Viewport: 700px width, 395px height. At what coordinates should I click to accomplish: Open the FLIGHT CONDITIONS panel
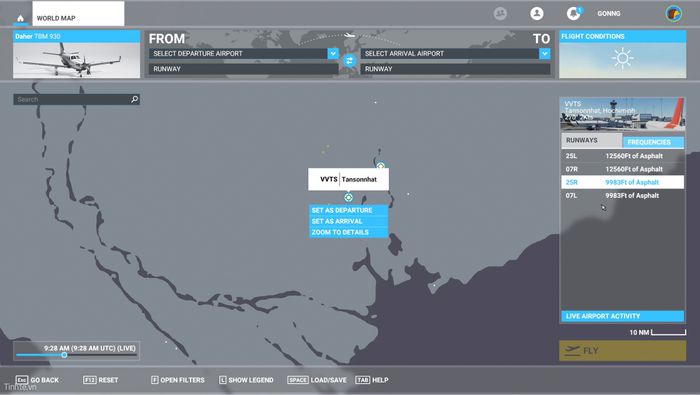click(x=622, y=54)
